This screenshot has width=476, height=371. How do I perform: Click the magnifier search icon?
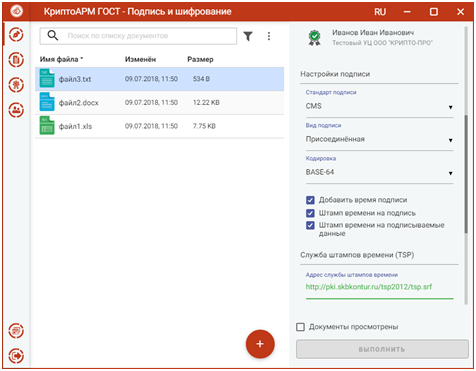coord(53,35)
